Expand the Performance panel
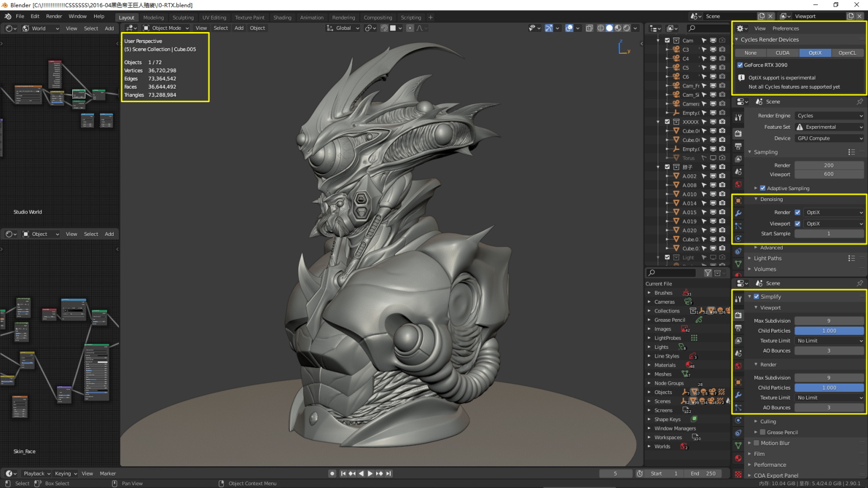 (x=770, y=465)
